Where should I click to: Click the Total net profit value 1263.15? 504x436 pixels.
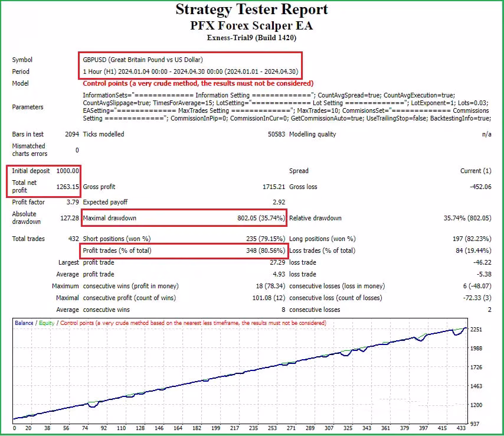pos(67,187)
